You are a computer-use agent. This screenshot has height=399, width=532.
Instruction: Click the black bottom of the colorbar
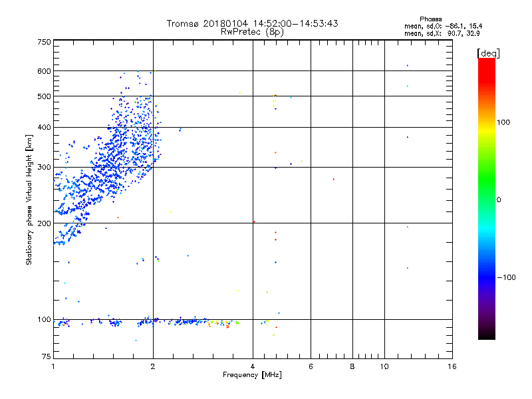(487, 334)
